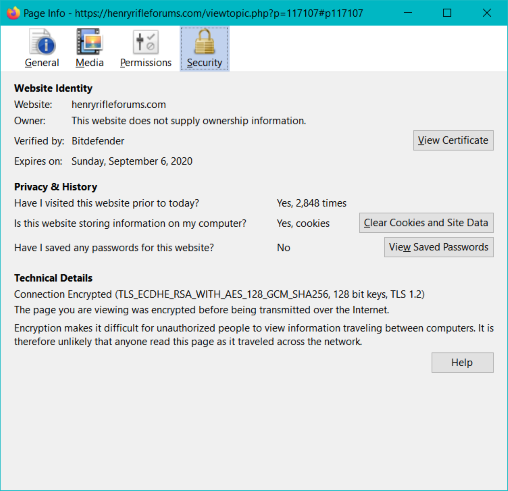508x491 pixels.
Task: Open View Saved Passwords
Action: pyautogui.click(x=439, y=247)
